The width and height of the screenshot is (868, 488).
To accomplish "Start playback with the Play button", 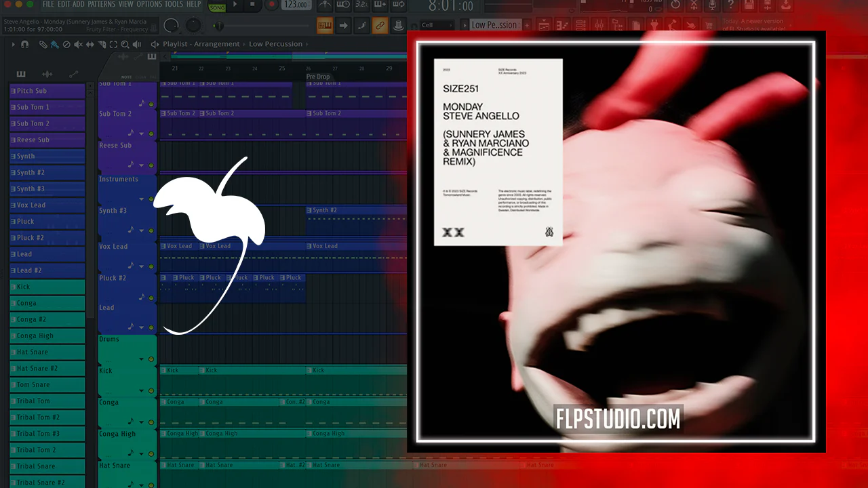I will tap(235, 5).
